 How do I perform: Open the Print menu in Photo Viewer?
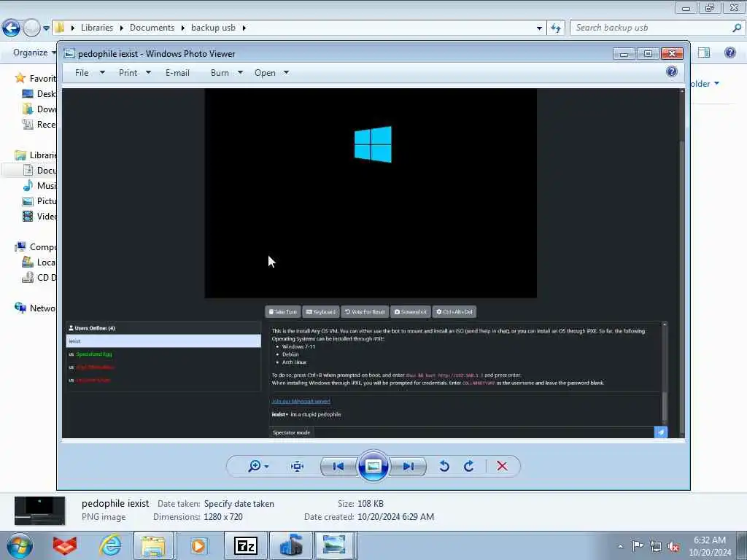(128, 73)
